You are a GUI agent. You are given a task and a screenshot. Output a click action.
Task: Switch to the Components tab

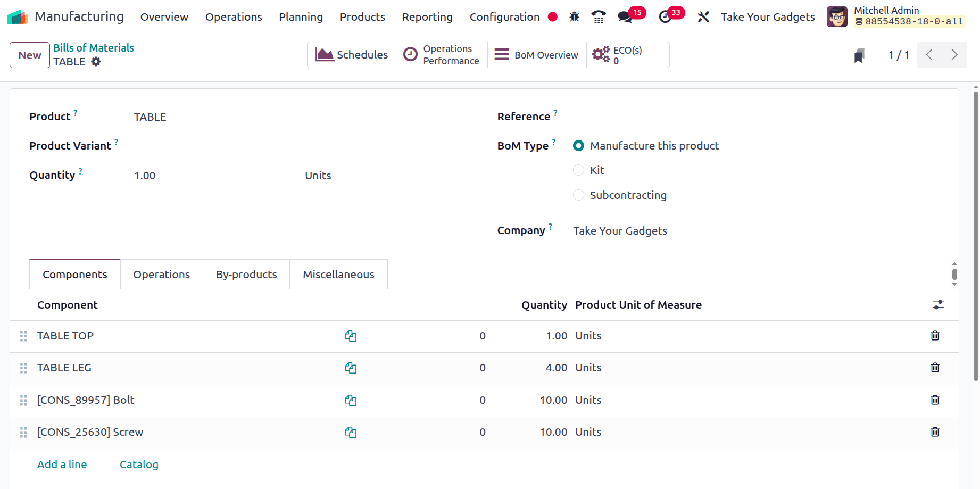pos(75,275)
